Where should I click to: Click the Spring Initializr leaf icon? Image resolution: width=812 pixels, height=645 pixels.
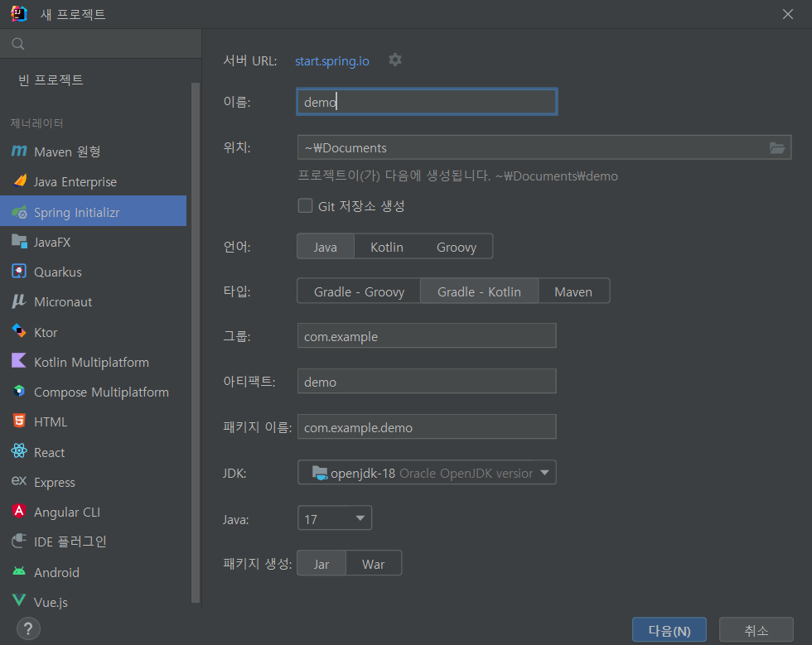(19, 212)
